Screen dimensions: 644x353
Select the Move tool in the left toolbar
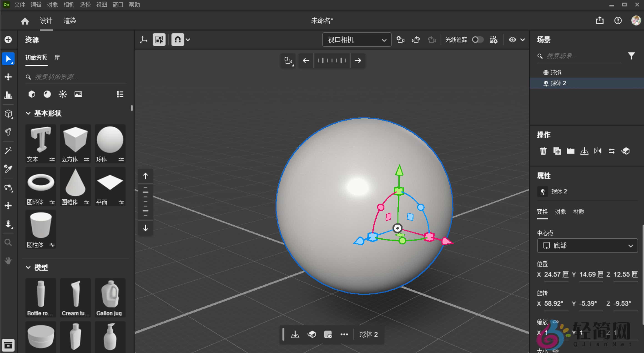coord(8,77)
